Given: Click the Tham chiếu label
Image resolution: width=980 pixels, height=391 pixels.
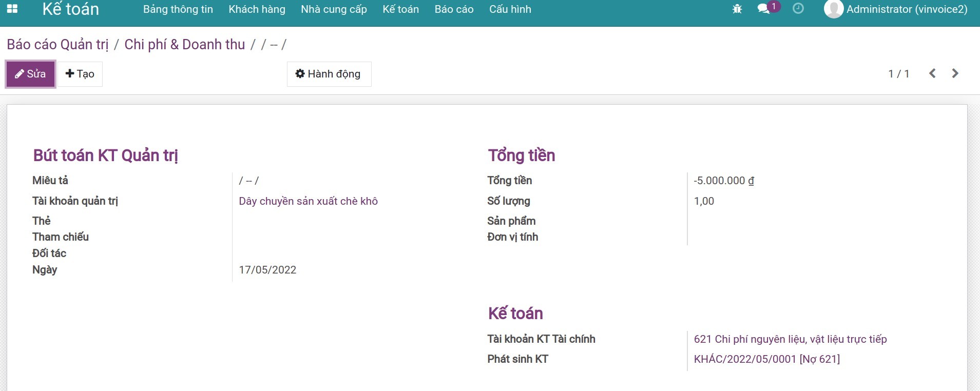Looking at the screenshot, I should pyautogui.click(x=61, y=237).
